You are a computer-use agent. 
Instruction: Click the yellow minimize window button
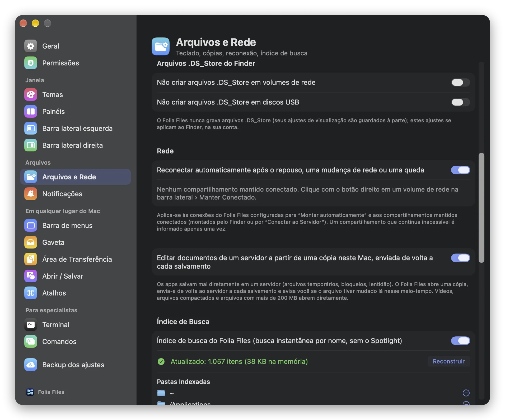(35, 23)
